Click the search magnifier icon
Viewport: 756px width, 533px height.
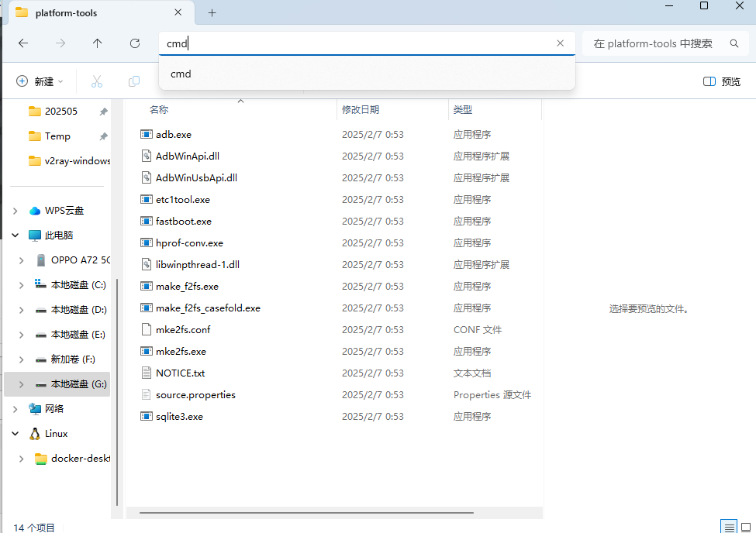[734, 43]
